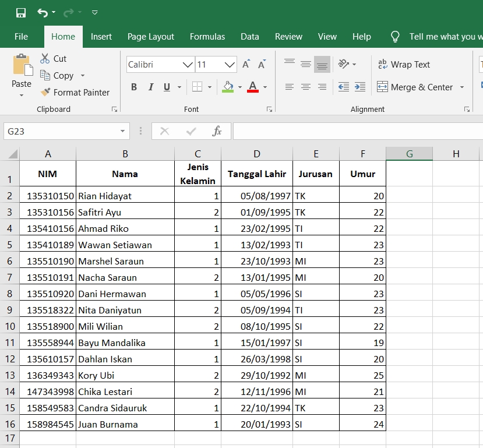Apply bold formatting

pyautogui.click(x=133, y=86)
